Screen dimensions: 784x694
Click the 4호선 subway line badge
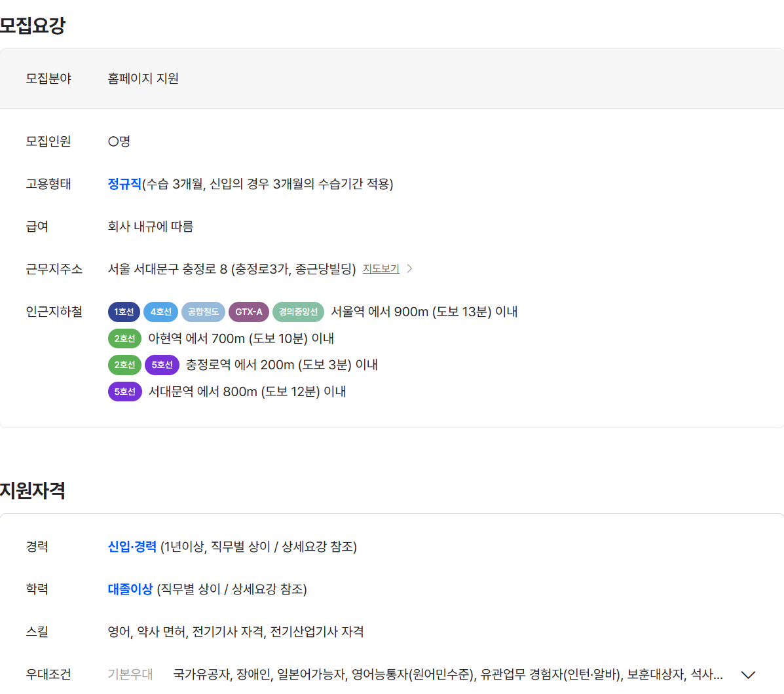[161, 312]
